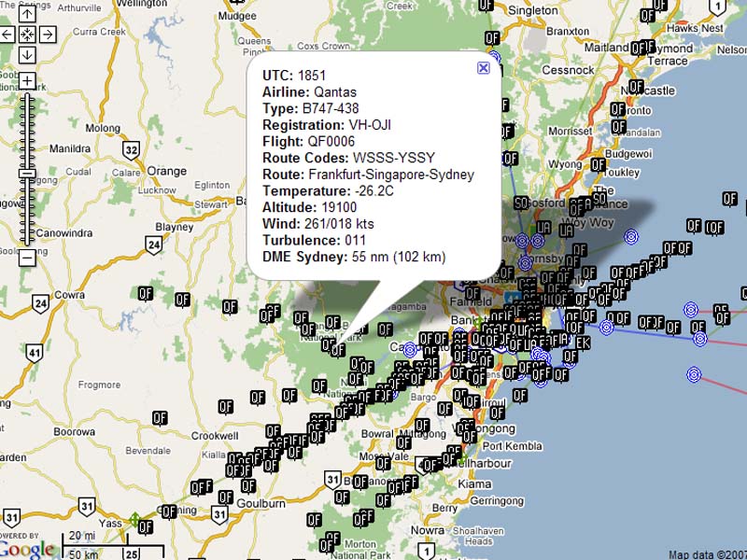Click the "Altitude: 19100" line
This screenshot has width=747, height=560.
point(310,207)
